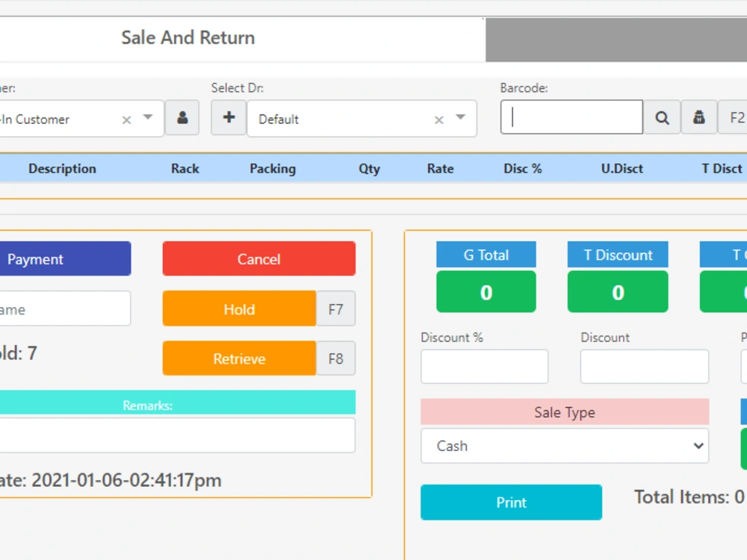Viewport: 747px width, 560px height.
Task: Click the barcode search magnifier icon
Action: 662,118
